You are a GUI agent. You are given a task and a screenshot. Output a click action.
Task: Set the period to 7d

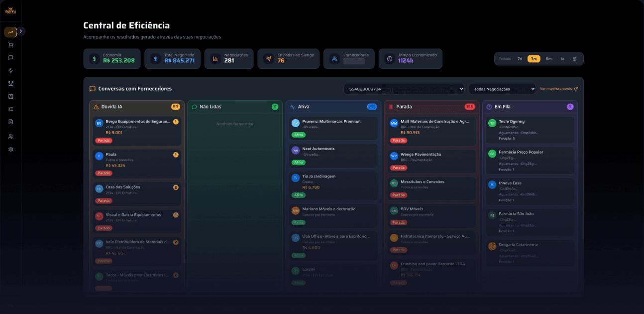click(x=520, y=59)
